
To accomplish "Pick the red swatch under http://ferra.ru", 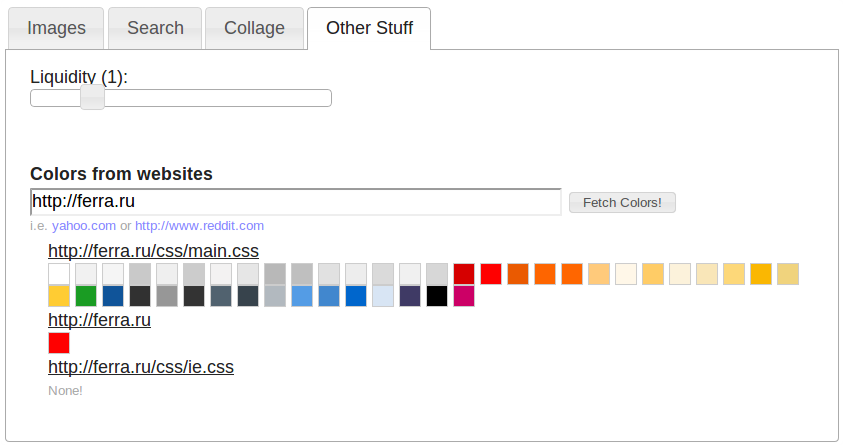I will [x=59, y=343].
